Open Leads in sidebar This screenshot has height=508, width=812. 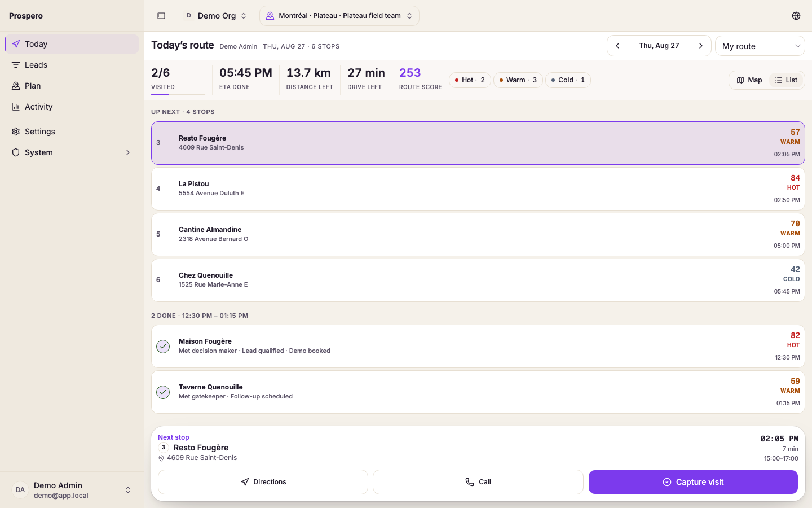(72, 65)
